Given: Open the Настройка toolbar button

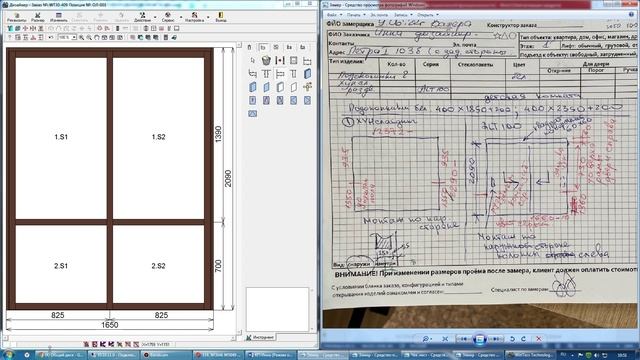Looking at the screenshot, I should tap(194, 17).
